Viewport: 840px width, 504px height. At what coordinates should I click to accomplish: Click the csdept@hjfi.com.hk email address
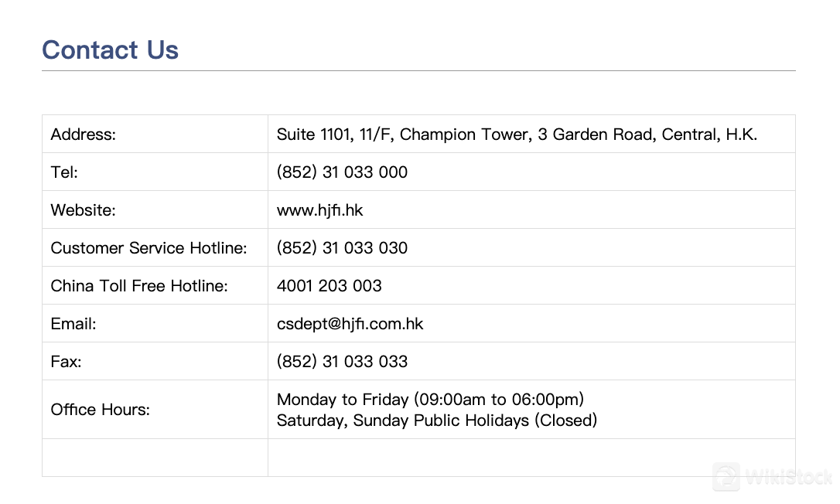[350, 323]
